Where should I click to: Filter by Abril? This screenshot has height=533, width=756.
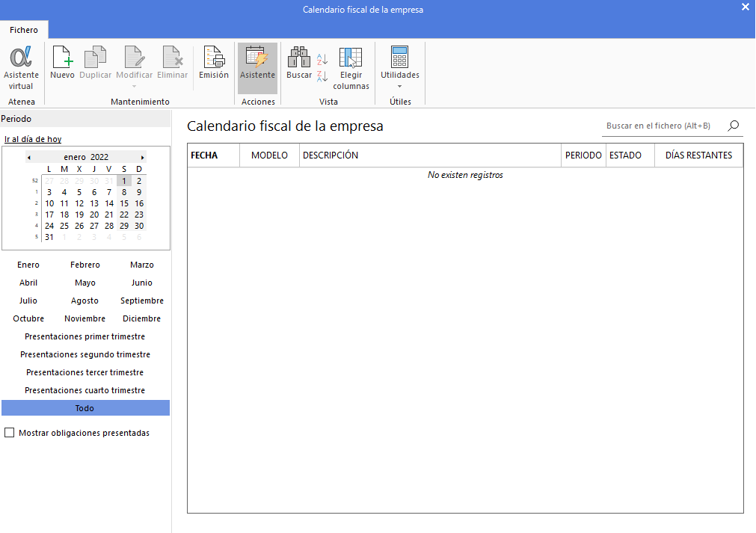(28, 283)
